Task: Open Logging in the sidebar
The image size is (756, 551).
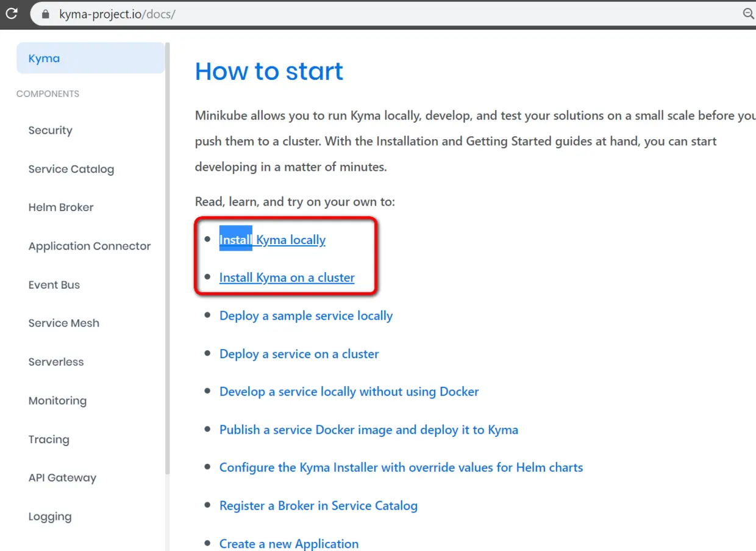Action: pos(50,517)
